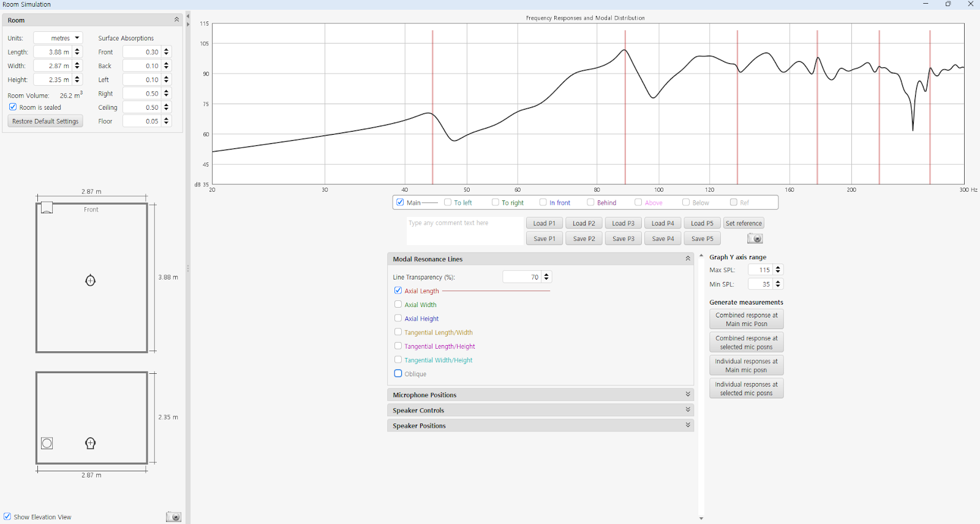Adjust the Floor absorption stepper
Image resolution: width=980 pixels, height=524 pixels.
[x=166, y=121]
